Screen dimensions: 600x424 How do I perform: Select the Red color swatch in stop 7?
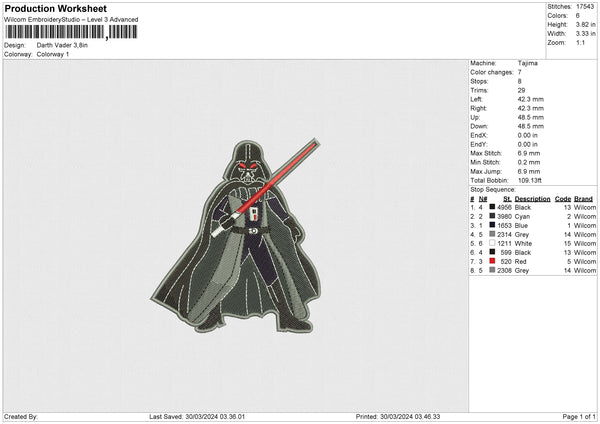492,261
